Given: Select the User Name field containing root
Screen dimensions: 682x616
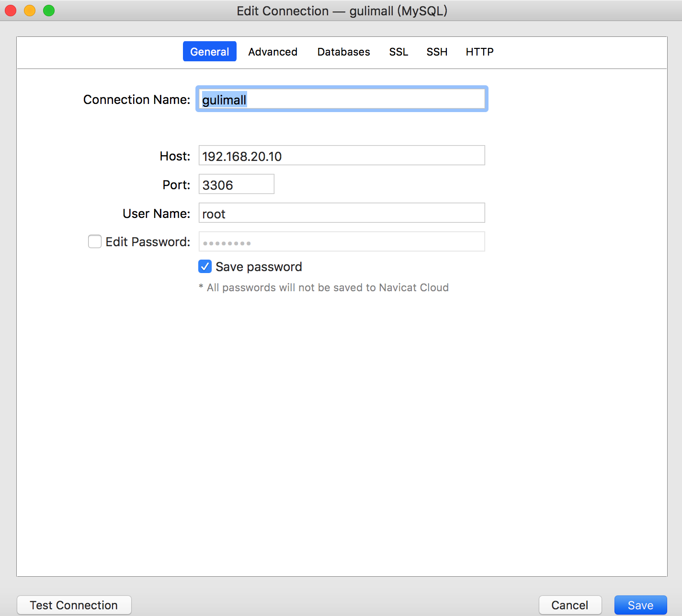Looking at the screenshot, I should [x=341, y=213].
